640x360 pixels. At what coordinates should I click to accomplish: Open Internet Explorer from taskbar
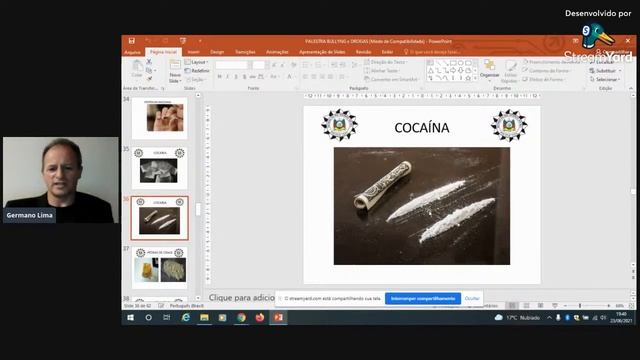(186, 318)
